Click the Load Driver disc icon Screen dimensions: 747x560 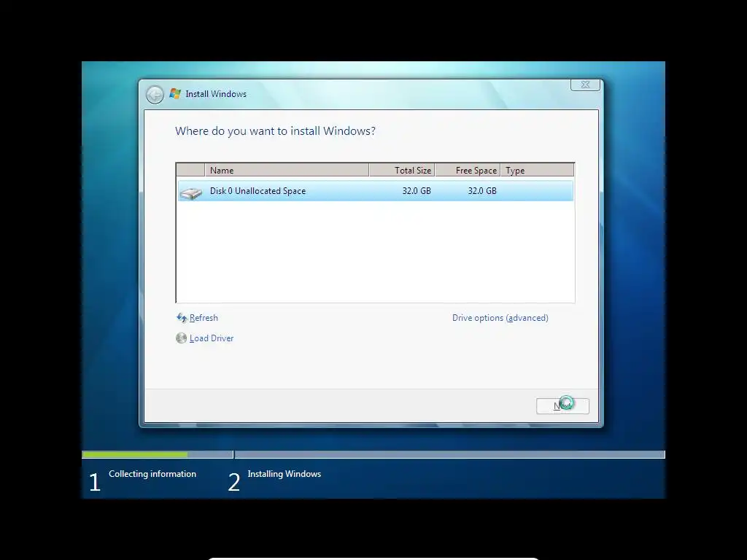181,338
